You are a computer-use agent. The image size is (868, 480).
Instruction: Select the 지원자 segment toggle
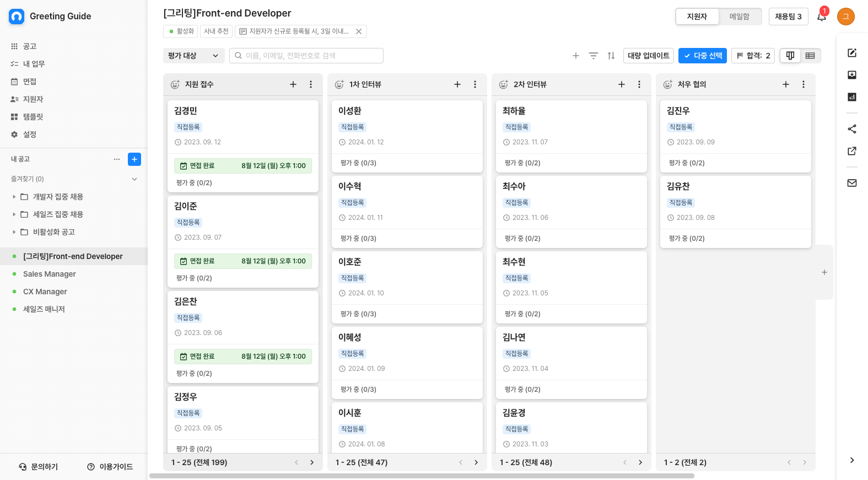[697, 17]
